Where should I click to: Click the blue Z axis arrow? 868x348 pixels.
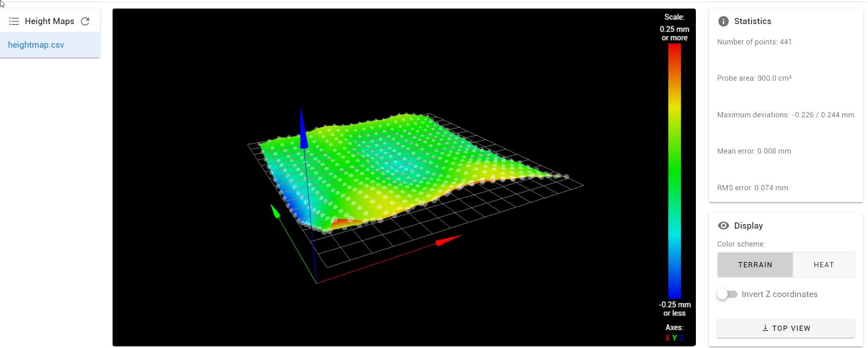(x=303, y=128)
